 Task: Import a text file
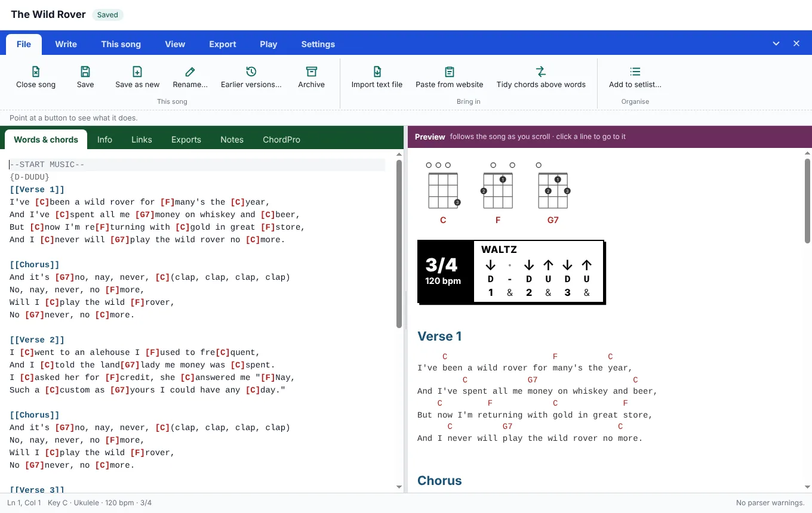point(377,78)
